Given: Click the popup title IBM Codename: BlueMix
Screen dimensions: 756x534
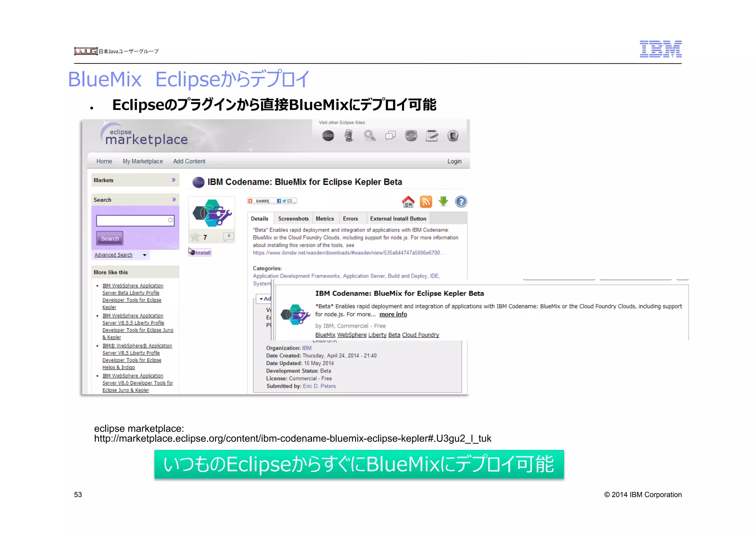Looking at the screenshot, I should click(x=399, y=293).
